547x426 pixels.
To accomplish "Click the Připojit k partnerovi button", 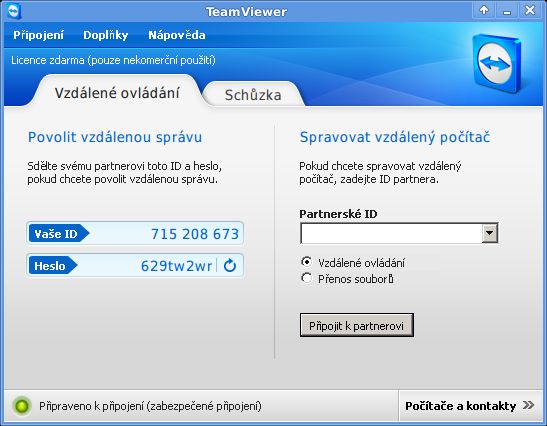I will click(357, 325).
